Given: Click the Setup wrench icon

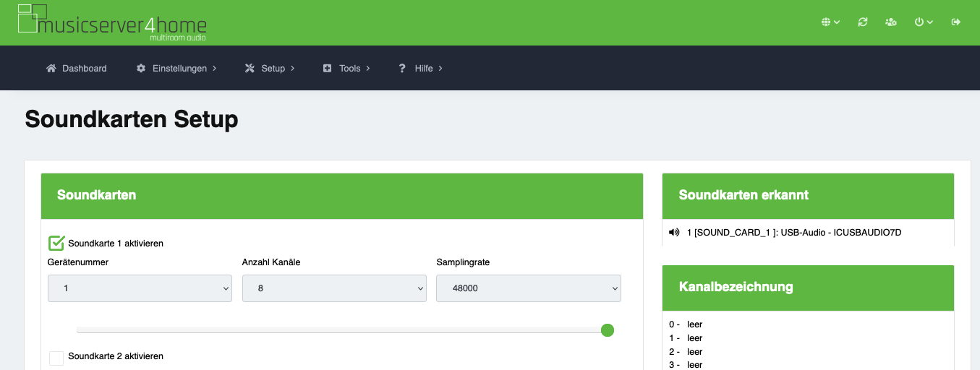Looking at the screenshot, I should [x=250, y=68].
